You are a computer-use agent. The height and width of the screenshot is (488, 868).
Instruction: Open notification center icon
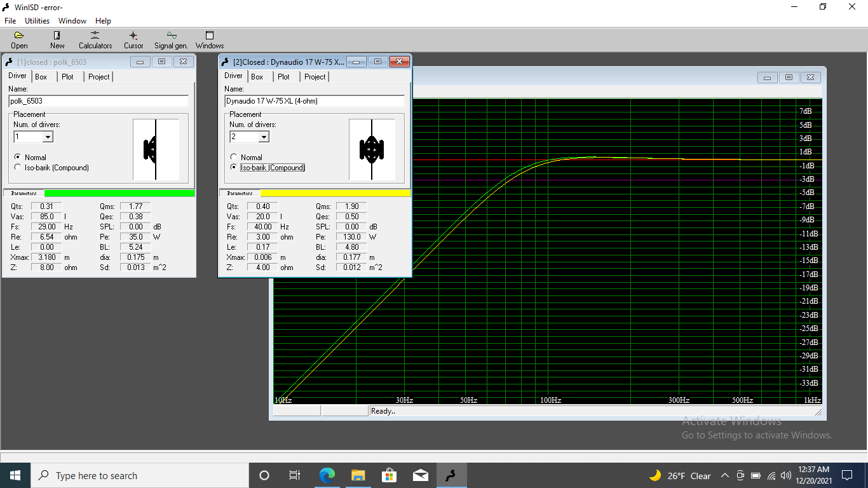point(847,475)
